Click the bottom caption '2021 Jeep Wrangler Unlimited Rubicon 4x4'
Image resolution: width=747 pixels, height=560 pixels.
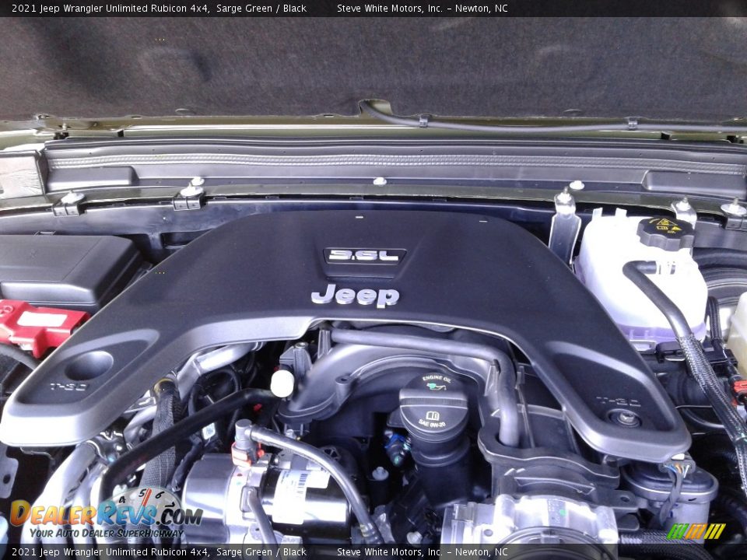[110, 552]
